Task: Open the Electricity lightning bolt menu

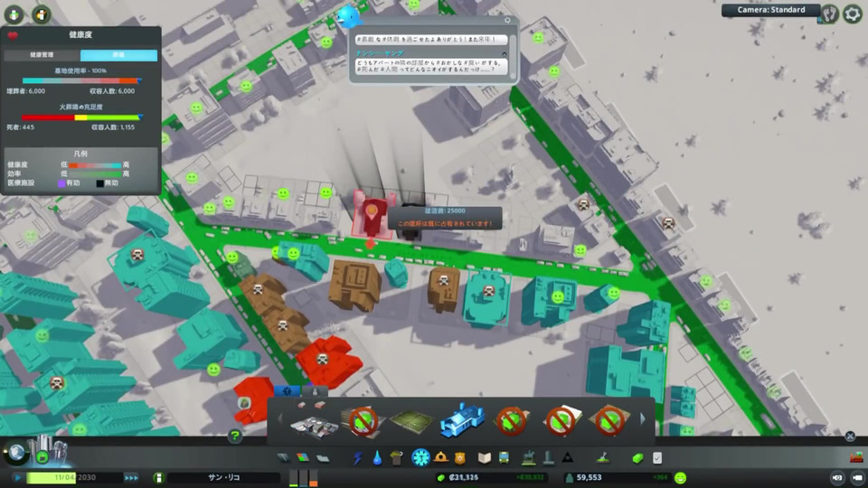Action: click(358, 458)
